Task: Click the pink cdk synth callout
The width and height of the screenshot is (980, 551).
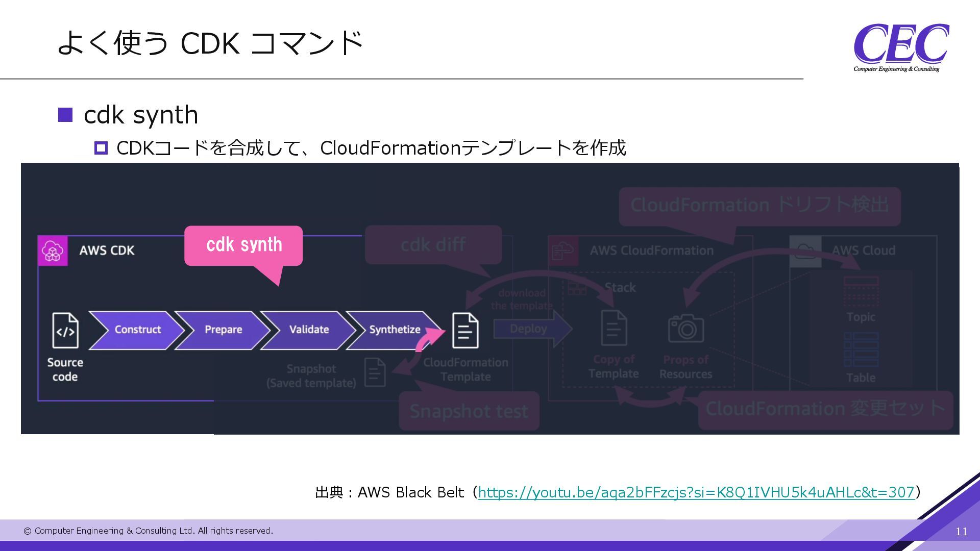Action: click(x=244, y=245)
